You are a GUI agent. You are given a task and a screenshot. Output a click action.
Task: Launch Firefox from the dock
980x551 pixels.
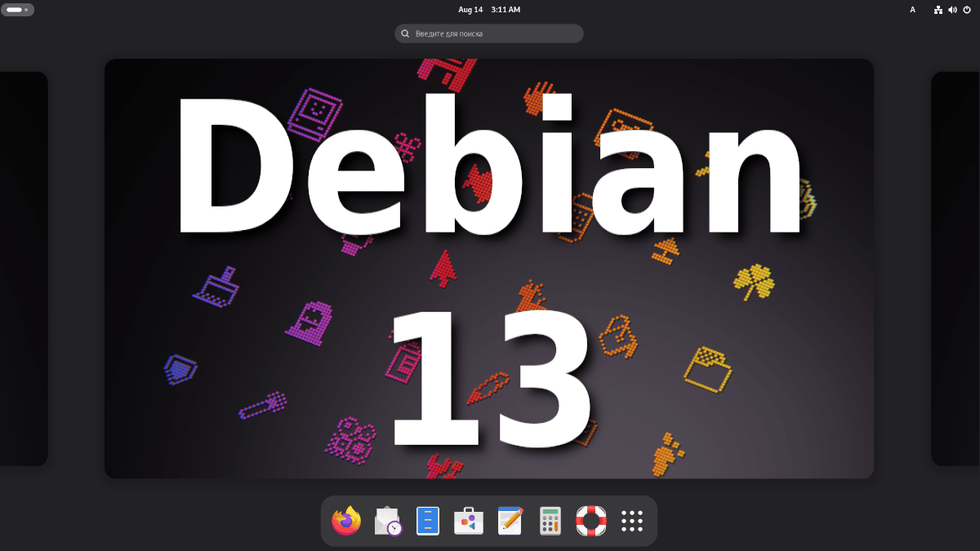tap(346, 521)
